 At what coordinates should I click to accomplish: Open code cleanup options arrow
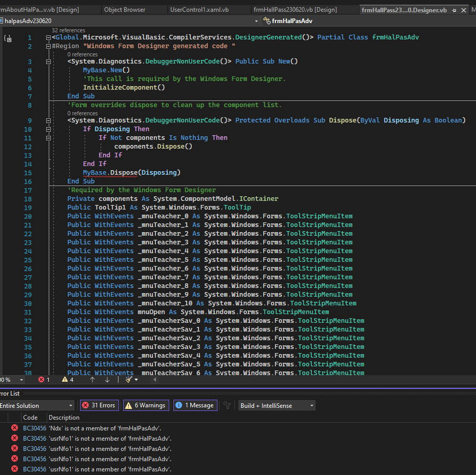pyautogui.click(x=136, y=380)
